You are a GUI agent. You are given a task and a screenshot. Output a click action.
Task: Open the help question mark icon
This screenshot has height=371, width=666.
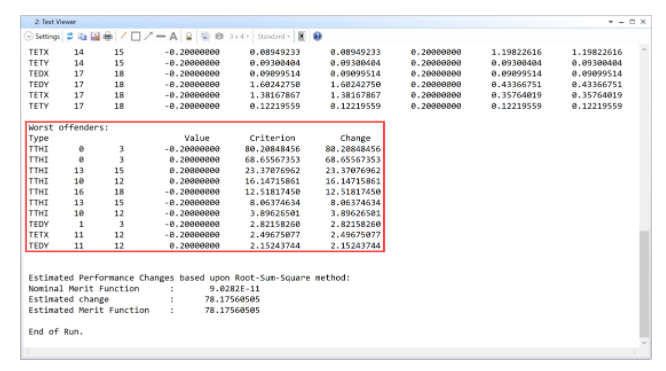tap(317, 37)
